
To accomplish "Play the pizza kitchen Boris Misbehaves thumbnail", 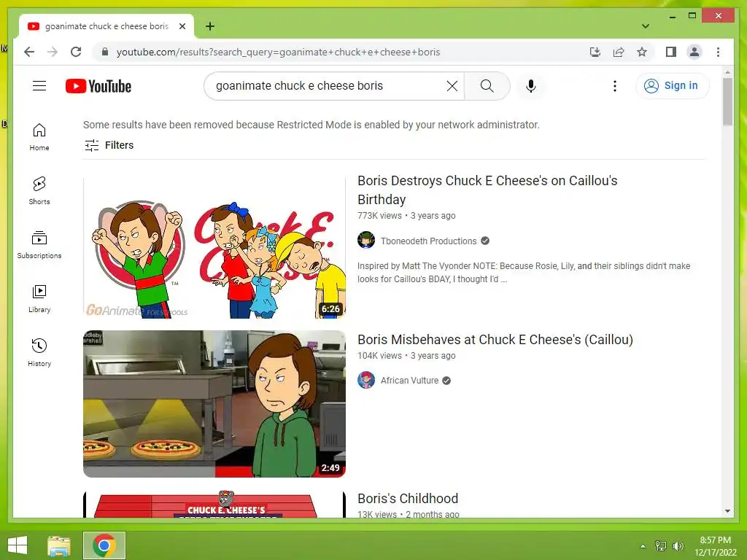I will pyautogui.click(x=214, y=404).
